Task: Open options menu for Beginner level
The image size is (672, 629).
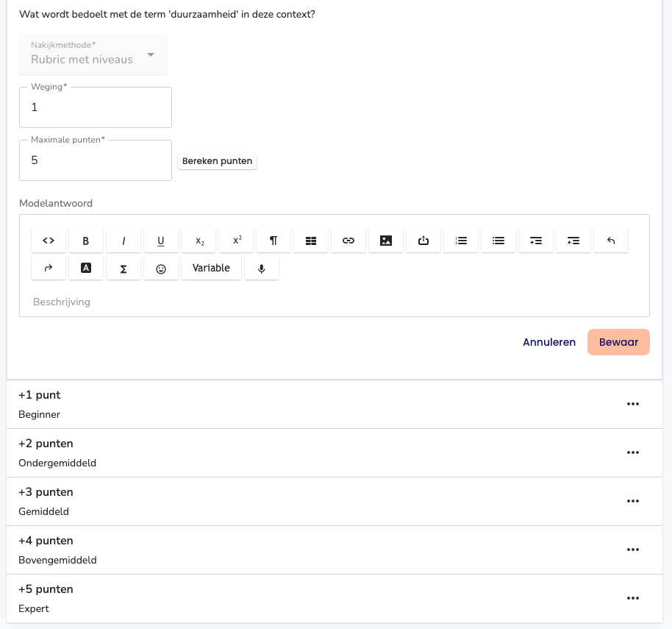Action: tap(632, 404)
